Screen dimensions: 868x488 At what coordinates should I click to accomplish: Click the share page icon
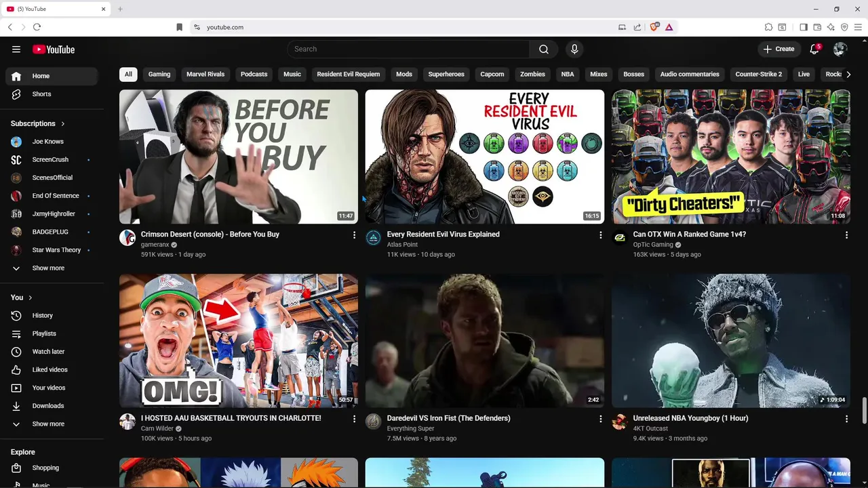(637, 27)
